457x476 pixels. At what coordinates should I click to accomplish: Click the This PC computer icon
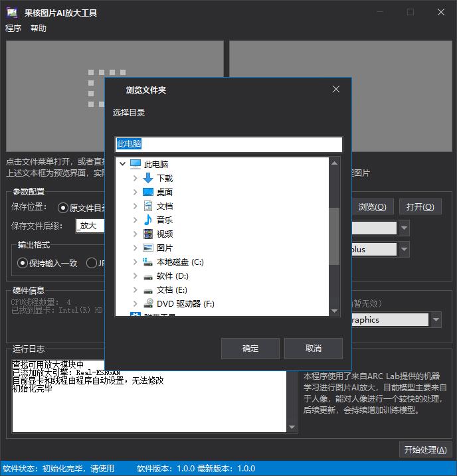(x=136, y=164)
